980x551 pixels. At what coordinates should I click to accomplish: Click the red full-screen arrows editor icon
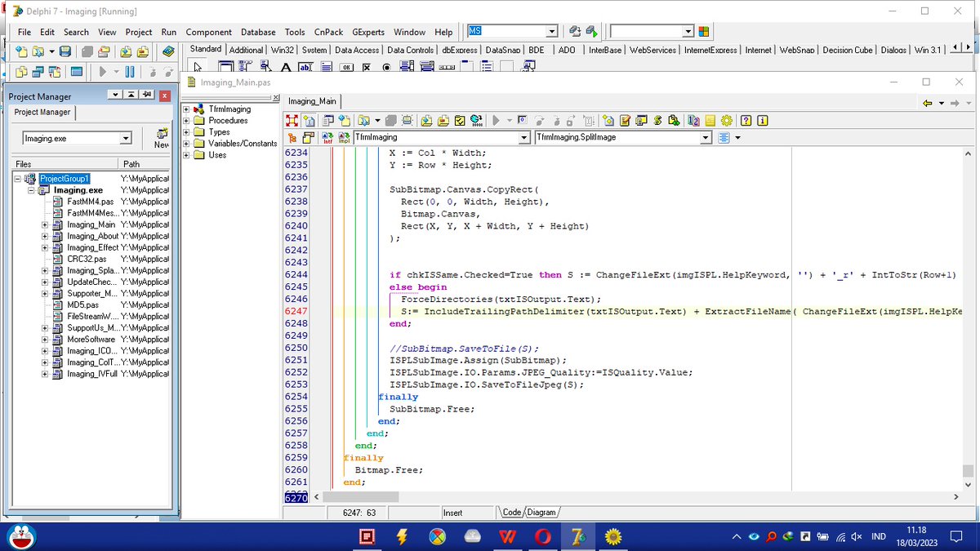point(292,121)
